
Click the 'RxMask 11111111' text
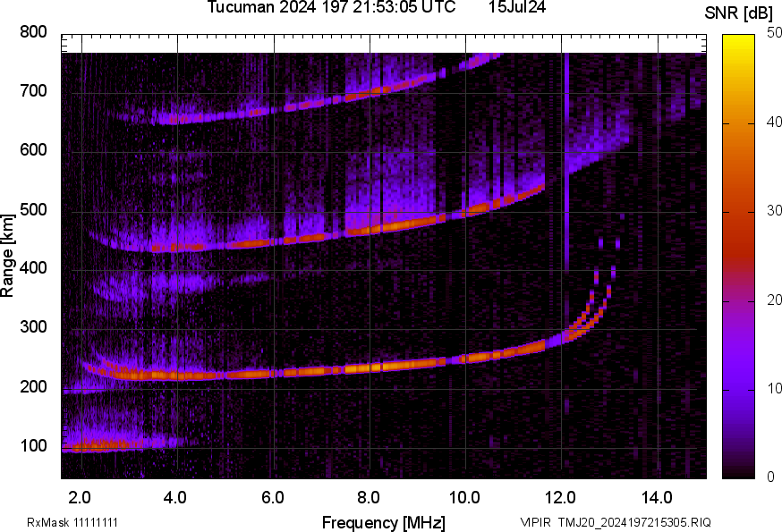coord(72,522)
